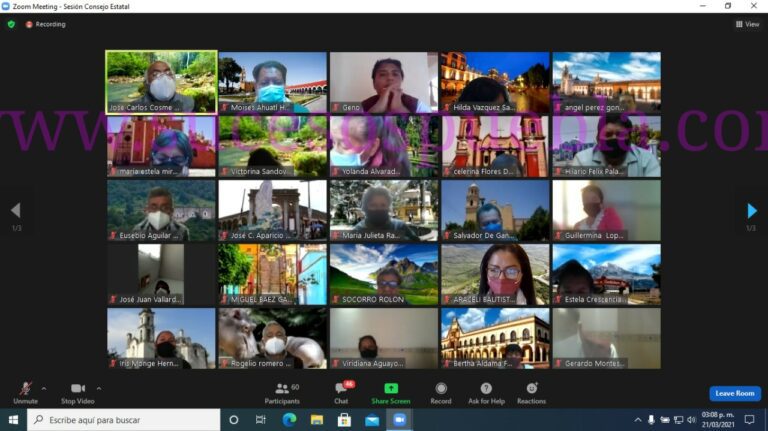This screenshot has width=768, height=431.
Task: Click the Windows search box
Action: 125,420
